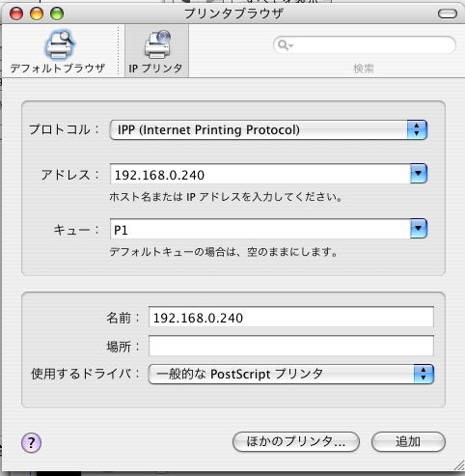Click the ほかのプリンタ... button
Image resolution: width=465 pixels, height=476 pixels.
(x=296, y=441)
